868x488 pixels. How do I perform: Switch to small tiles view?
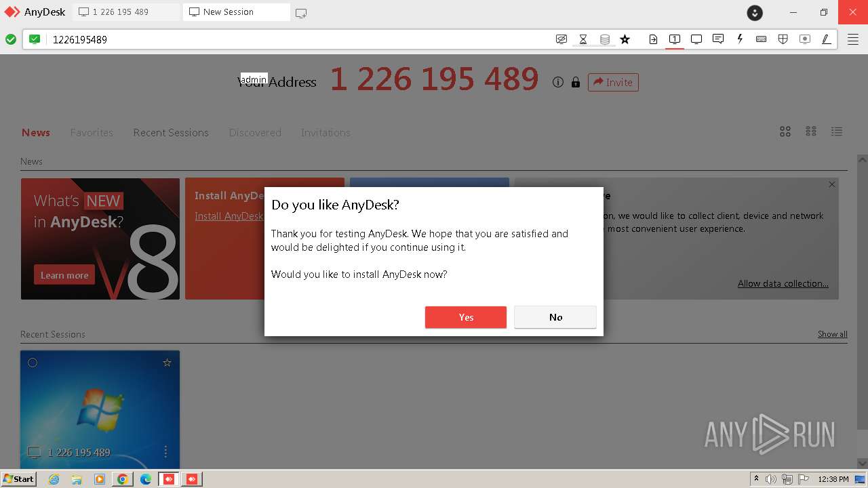(811, 131)
